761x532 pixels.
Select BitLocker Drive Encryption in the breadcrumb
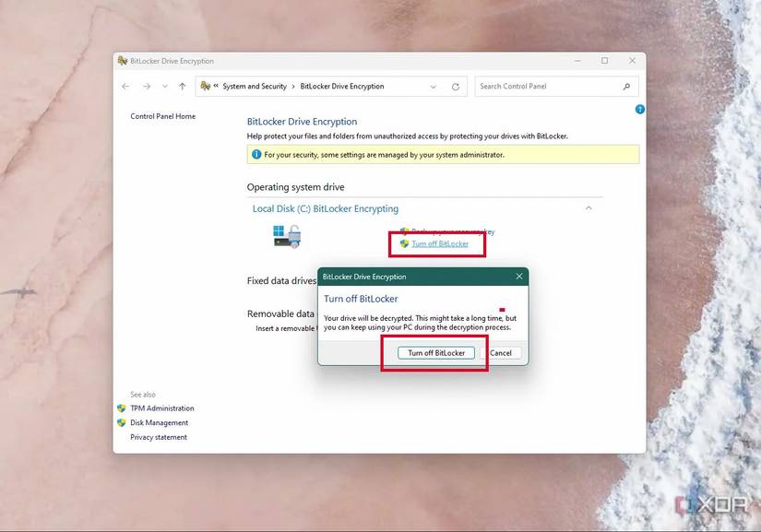[x=340, y=86]
